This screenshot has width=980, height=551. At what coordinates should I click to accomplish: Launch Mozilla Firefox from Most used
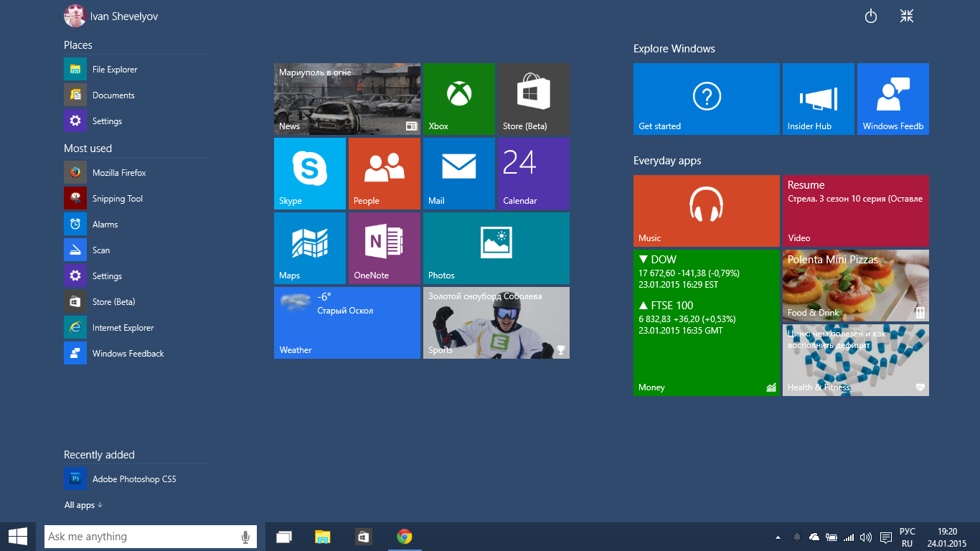(x=137, y=173)
